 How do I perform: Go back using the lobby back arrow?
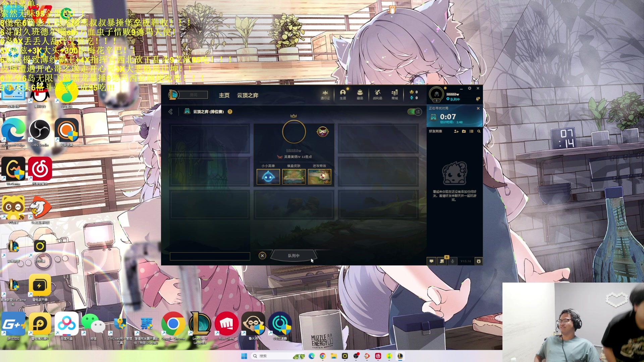170,112
